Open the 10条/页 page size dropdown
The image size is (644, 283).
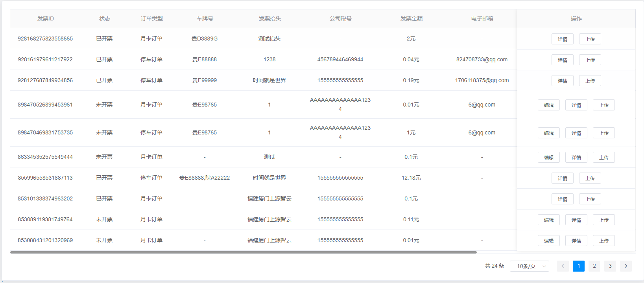pos(530,266)
